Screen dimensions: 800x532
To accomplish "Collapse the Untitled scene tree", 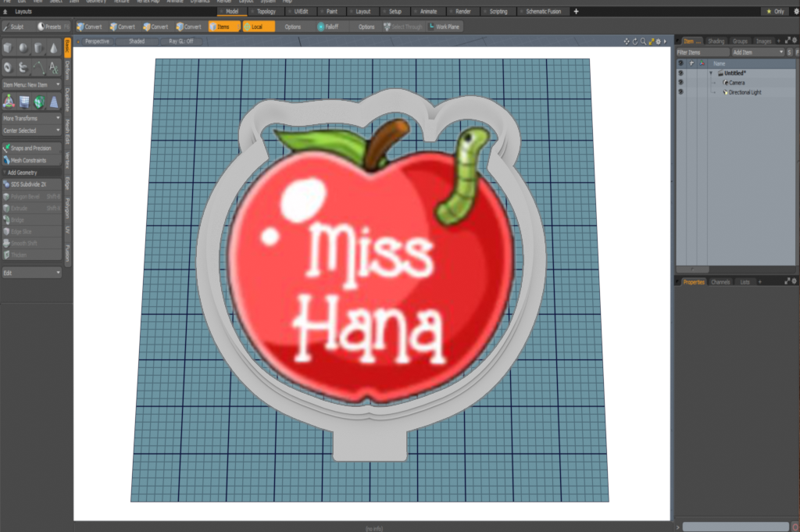I will pyautogui.click(x=711, y=73).
